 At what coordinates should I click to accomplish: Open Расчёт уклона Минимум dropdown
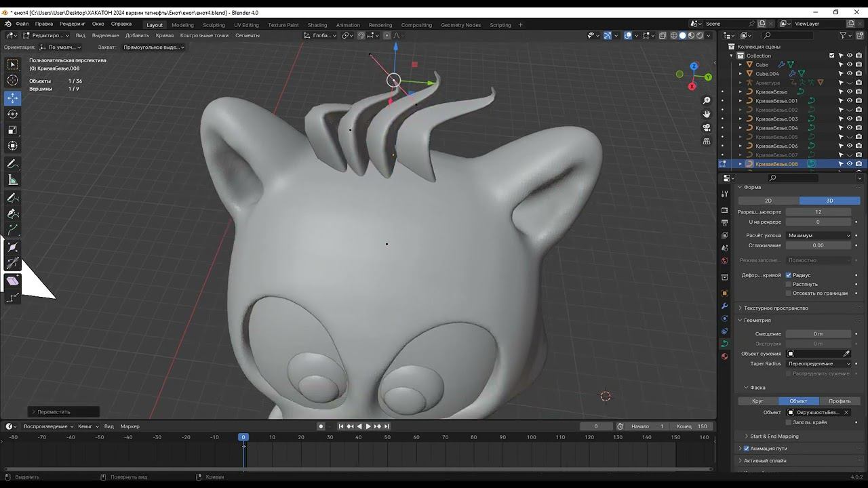tap(818, 235)
